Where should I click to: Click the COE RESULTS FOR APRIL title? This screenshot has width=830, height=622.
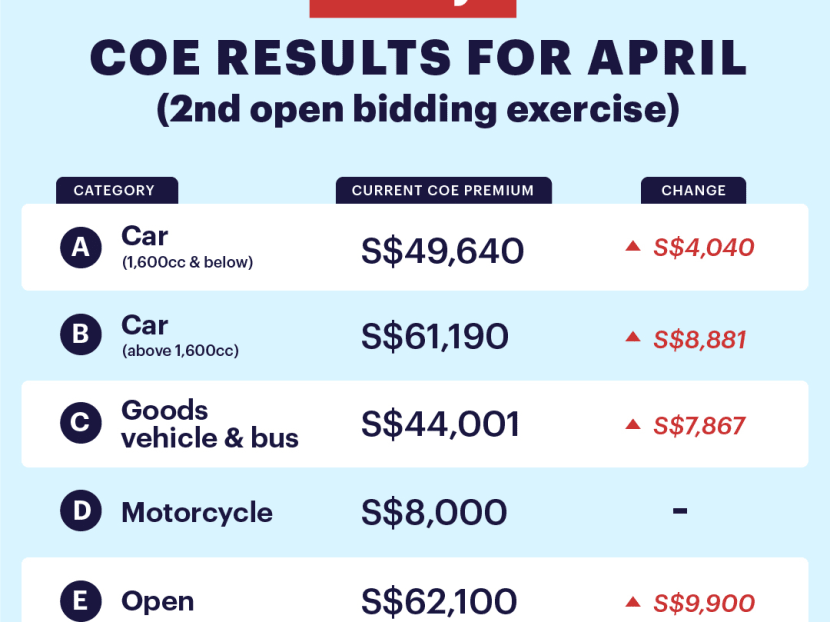418,60
